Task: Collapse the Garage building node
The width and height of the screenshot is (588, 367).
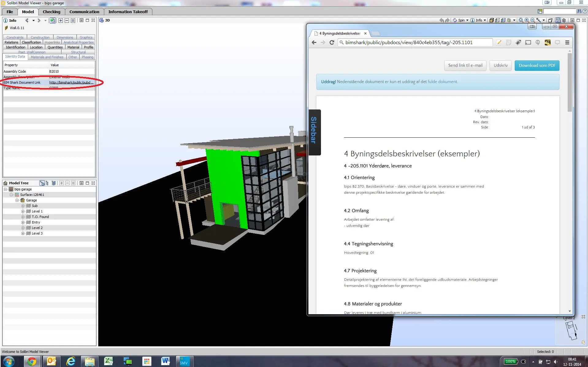Action: pyautogui.click(x=17, y=200)
